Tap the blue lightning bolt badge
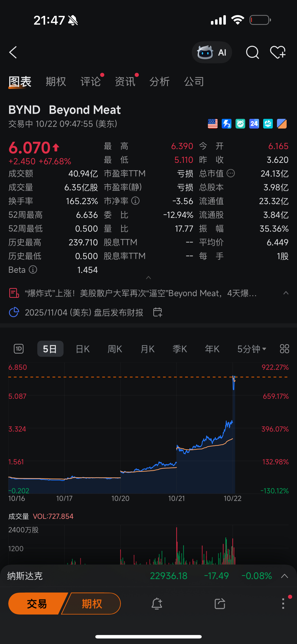This screenshot has width=297, height=644. (x=227, y=124)
